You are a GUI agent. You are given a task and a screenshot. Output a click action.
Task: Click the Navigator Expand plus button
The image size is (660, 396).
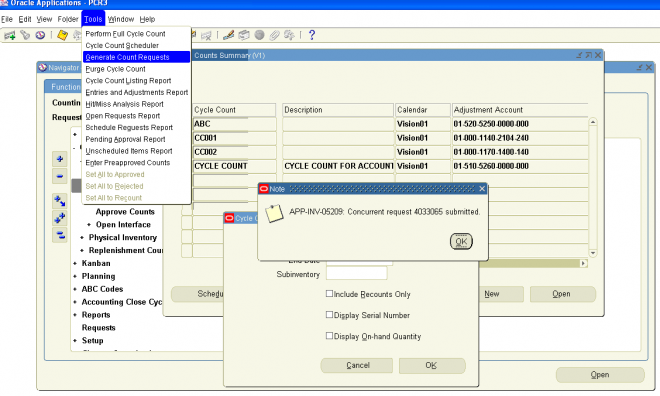click(60, 159)
